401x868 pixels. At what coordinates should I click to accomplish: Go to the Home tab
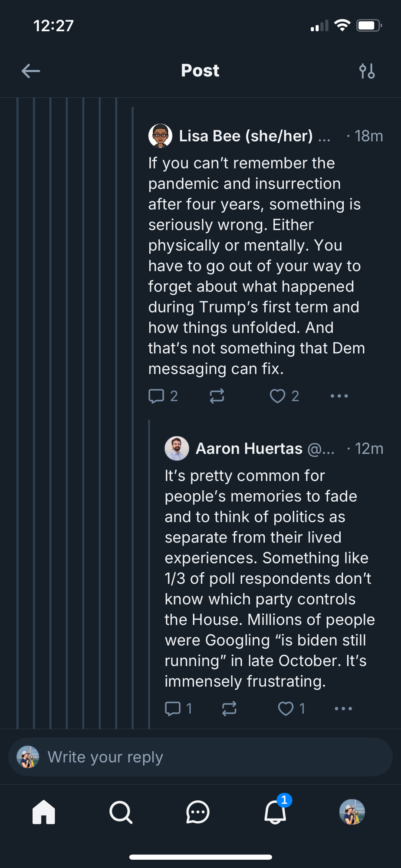pos(44,812)
